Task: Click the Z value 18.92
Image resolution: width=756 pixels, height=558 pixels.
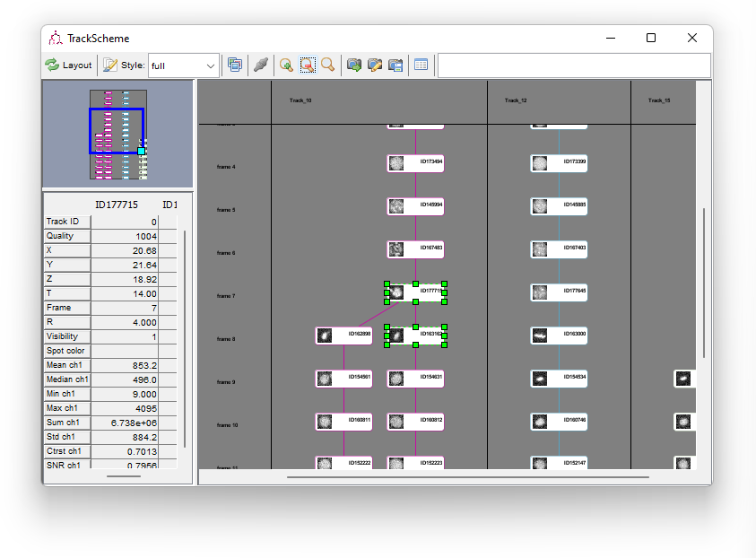Action: point(125,279)
